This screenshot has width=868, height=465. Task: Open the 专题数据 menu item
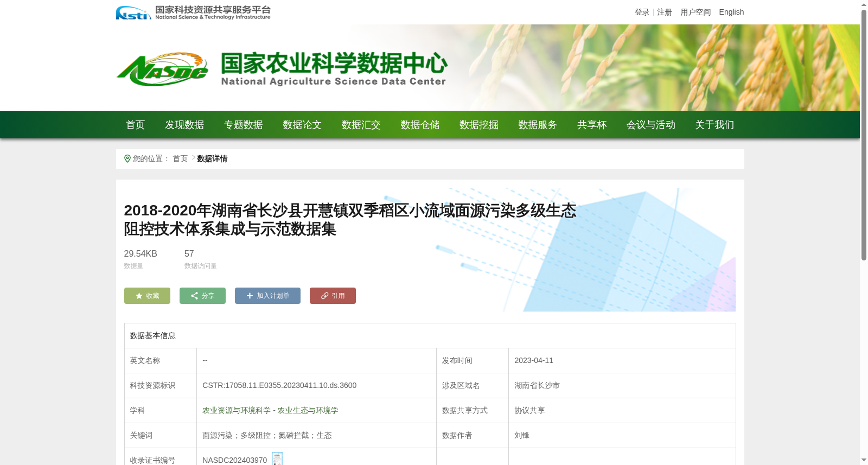[x=244, y=125]
